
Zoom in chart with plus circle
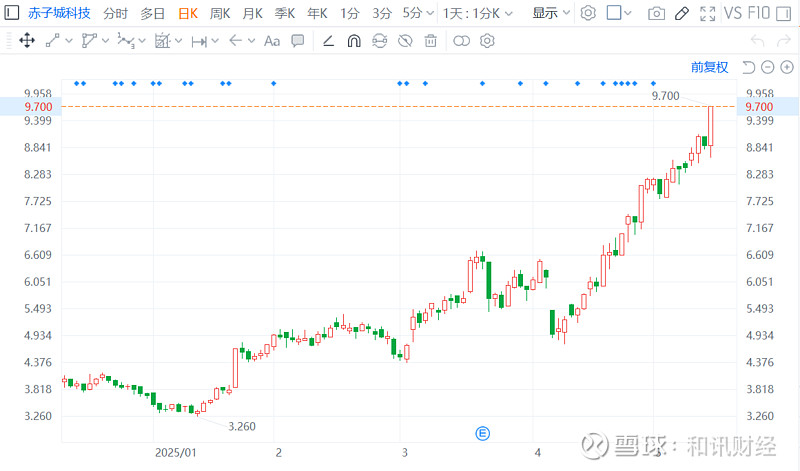(787, 67)
